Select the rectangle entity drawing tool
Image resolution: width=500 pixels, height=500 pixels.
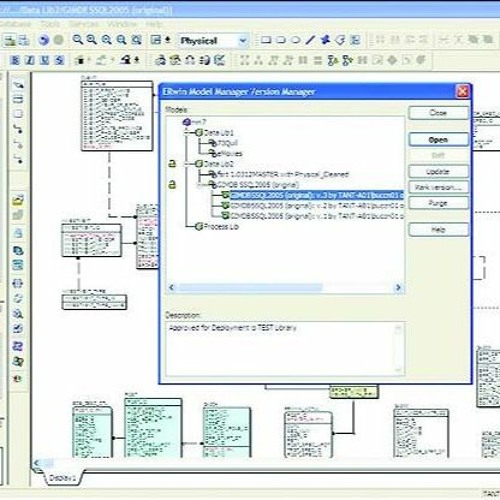point(266,40)
